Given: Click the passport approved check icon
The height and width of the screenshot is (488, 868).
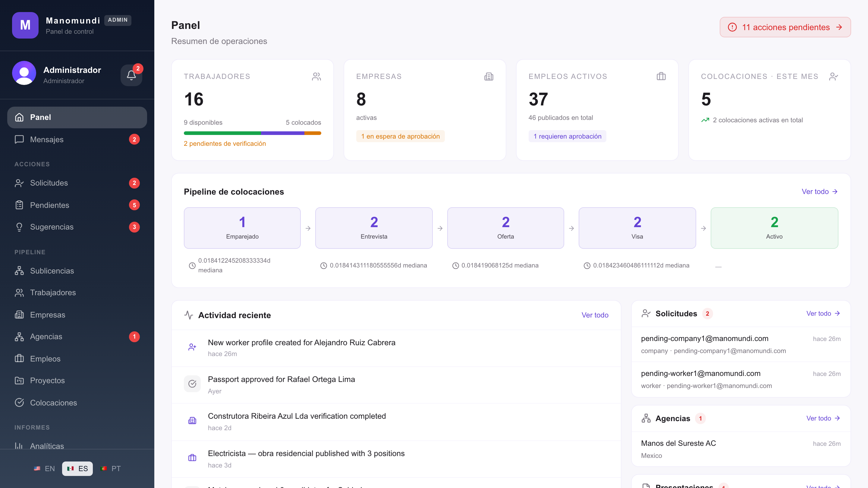Looking at the screenshot, I should click(x=192, y=384).
